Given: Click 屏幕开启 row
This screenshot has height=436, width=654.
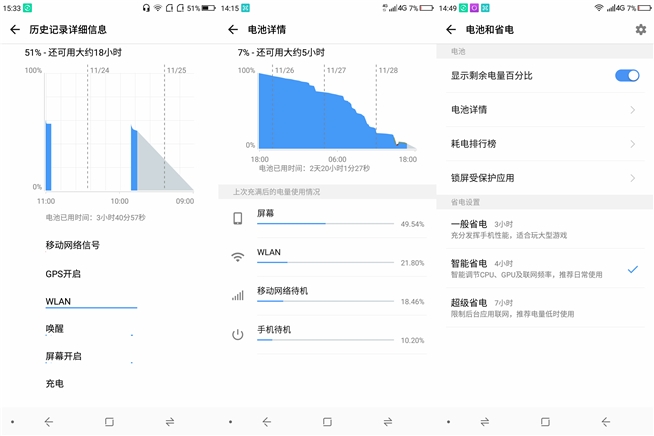Looking at the screenshot, I should point(63,356).
